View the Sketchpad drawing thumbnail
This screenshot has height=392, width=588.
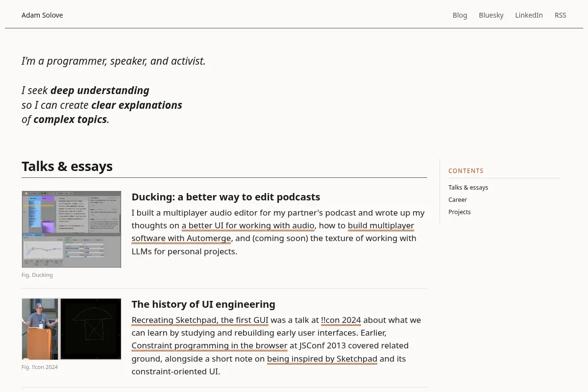pyautogui.click(x=91, y=329)
